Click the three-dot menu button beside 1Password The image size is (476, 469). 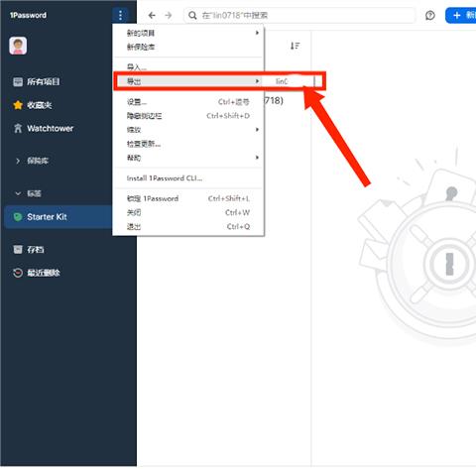pyautogui.click(x=120, y=15)
